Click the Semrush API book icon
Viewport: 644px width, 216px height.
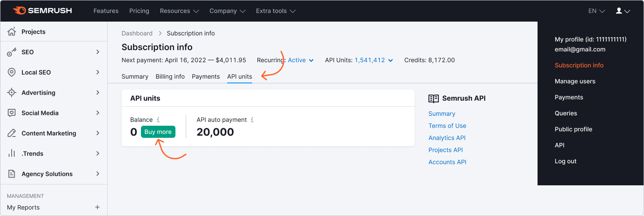point(434,98)
